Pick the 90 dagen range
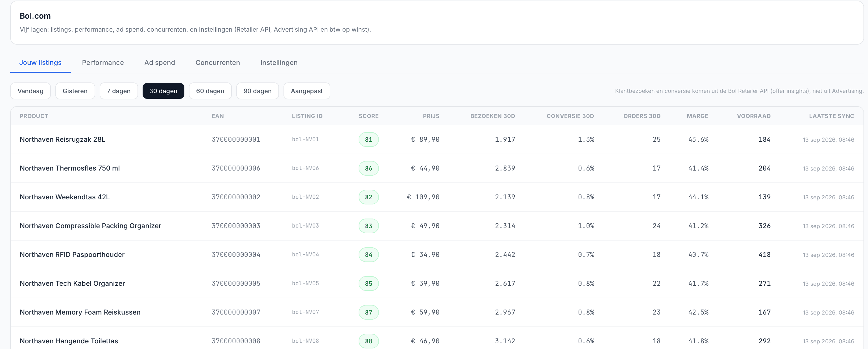Image resolution: width=868 pixels, height=349 pixels. [258, 91]
